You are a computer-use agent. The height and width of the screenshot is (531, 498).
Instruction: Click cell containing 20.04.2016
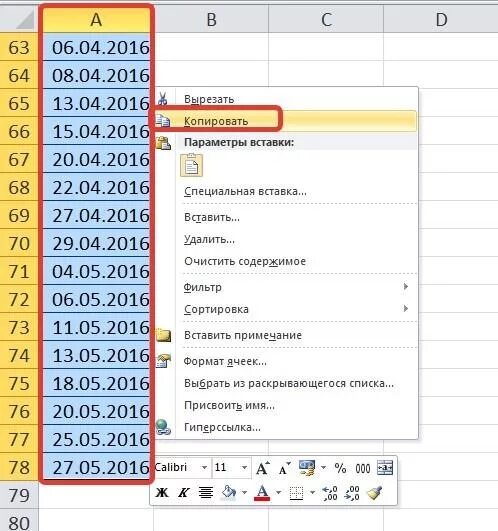pyautogui.click(x=96, y=159)
